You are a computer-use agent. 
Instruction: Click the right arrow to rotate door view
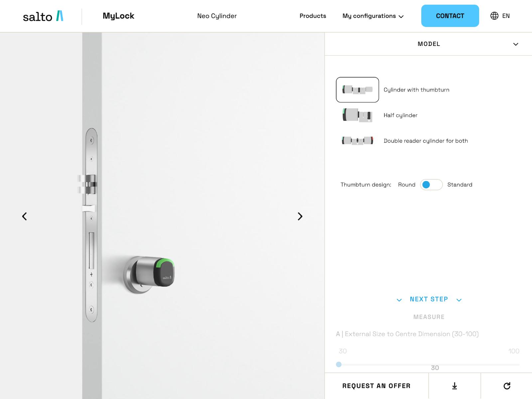pyautogui.click(x=300, y=216)
